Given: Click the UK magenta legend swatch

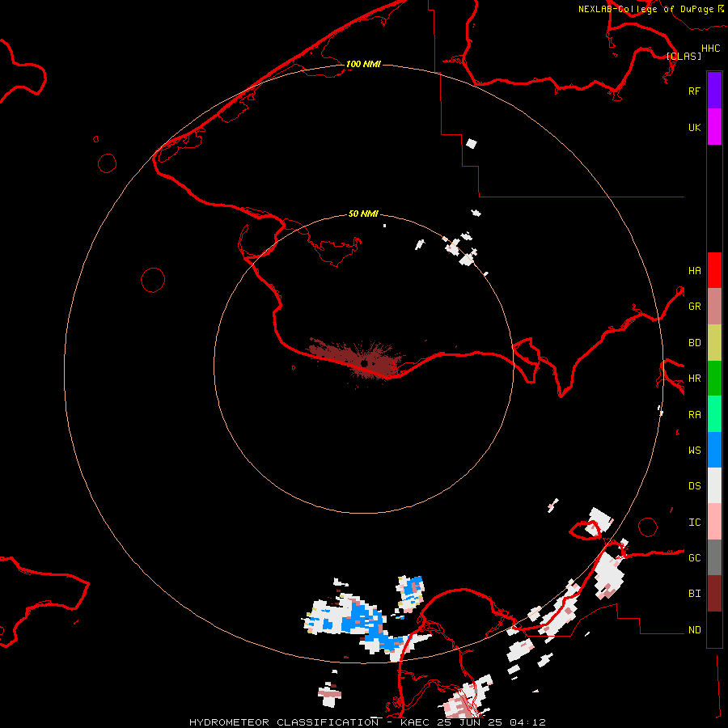Looking at the screenshot, I should coord(714,127).
